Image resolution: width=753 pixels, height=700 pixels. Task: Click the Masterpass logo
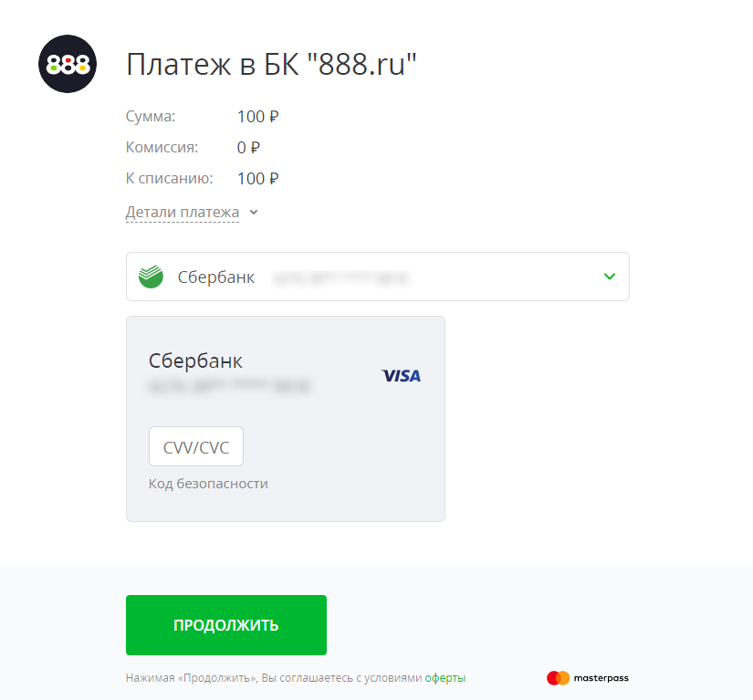587,678
